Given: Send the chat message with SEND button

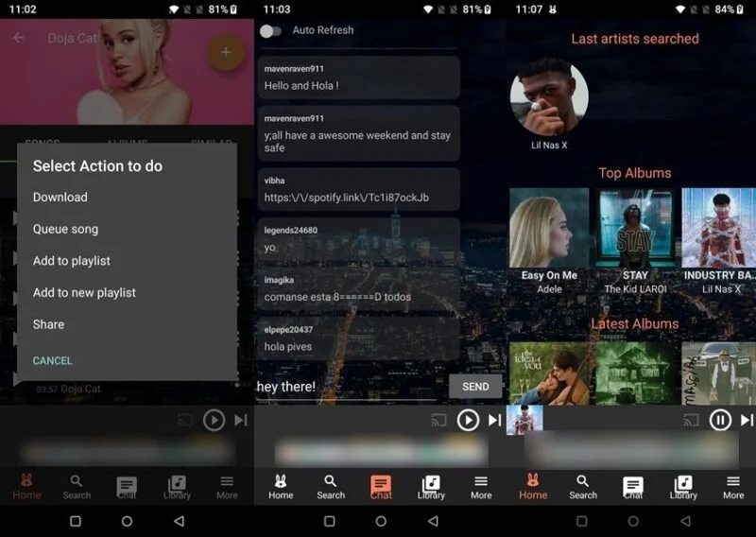Looking at the screenshot, I should (475, 387).
